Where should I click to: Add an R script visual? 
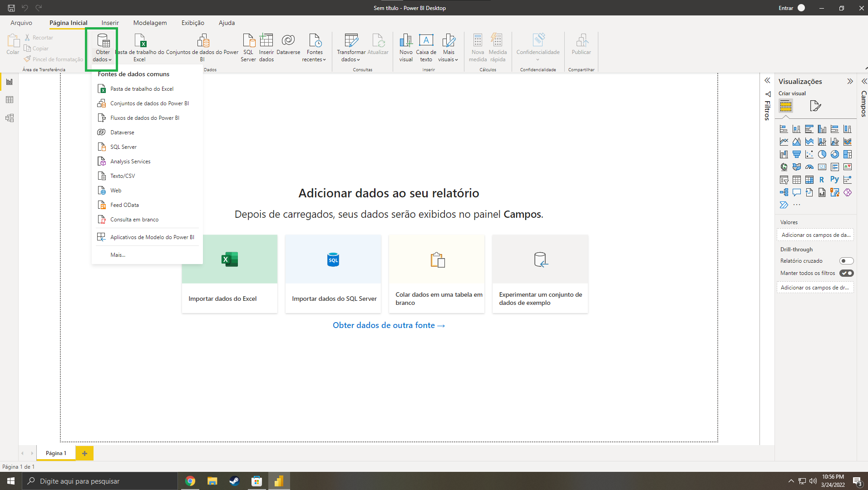822,180
